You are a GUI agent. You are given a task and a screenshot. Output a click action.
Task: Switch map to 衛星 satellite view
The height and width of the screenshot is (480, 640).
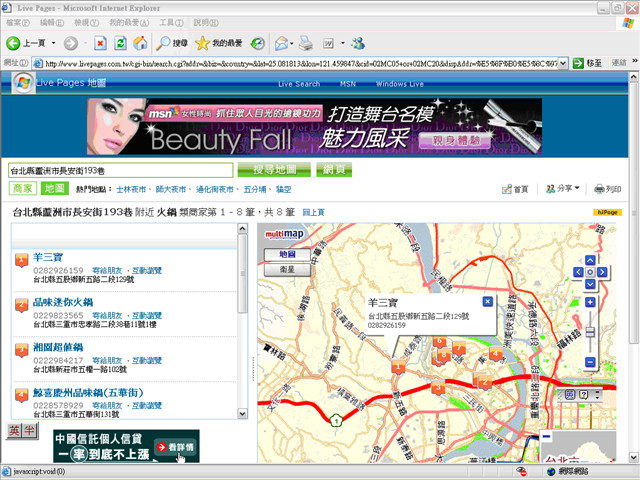pos(287,269)
